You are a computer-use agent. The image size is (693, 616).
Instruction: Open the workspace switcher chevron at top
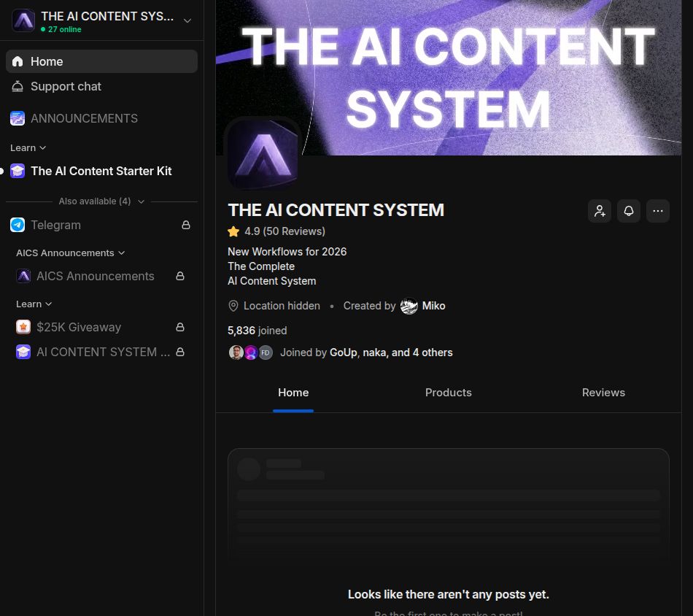(x=187, y=20)
